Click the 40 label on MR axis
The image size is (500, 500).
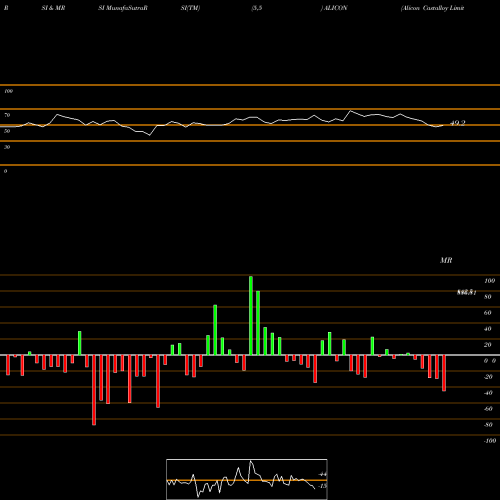click(x=488, y=329)
